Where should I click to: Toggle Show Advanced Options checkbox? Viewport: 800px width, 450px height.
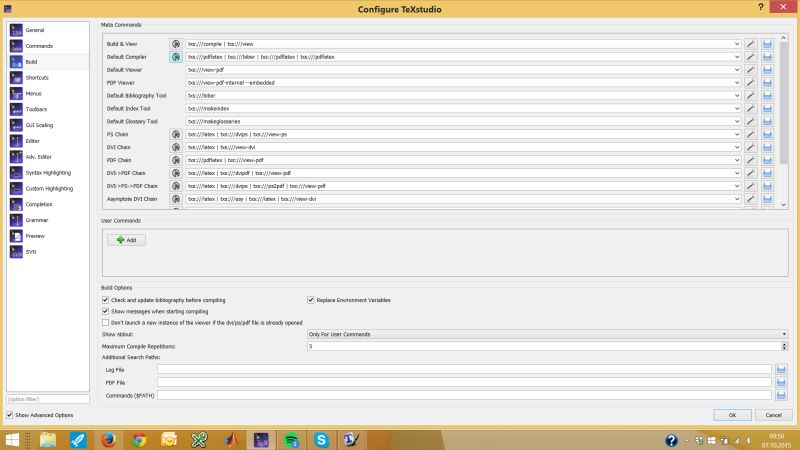(x=10, y=415)
